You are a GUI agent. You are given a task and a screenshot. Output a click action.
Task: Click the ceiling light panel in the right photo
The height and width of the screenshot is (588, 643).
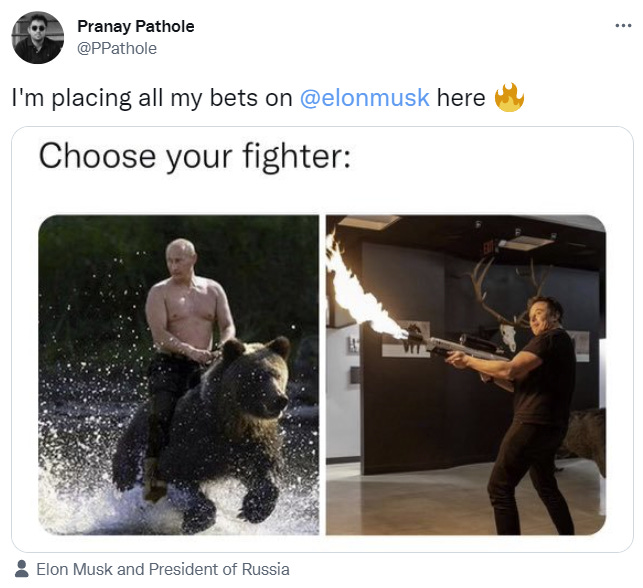tap(525, 243)
